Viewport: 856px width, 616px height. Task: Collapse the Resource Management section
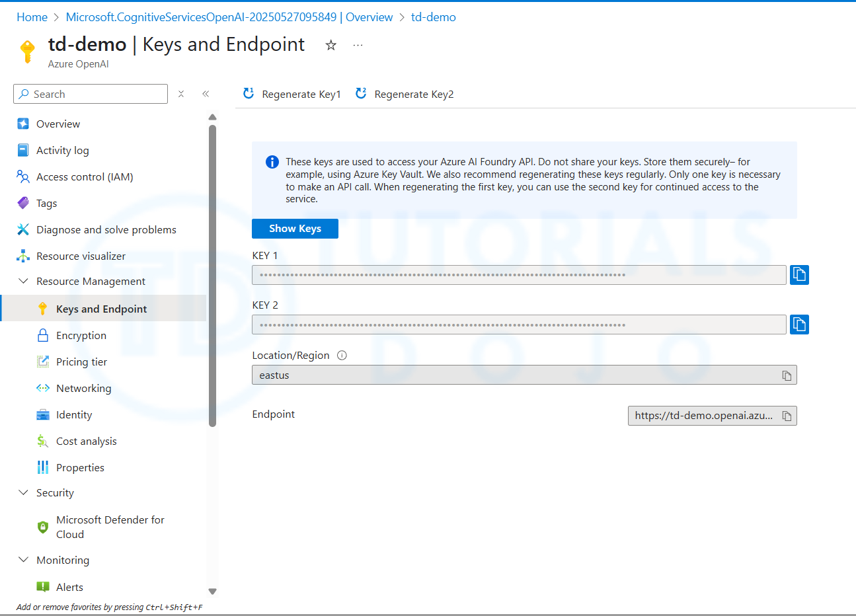23,281
